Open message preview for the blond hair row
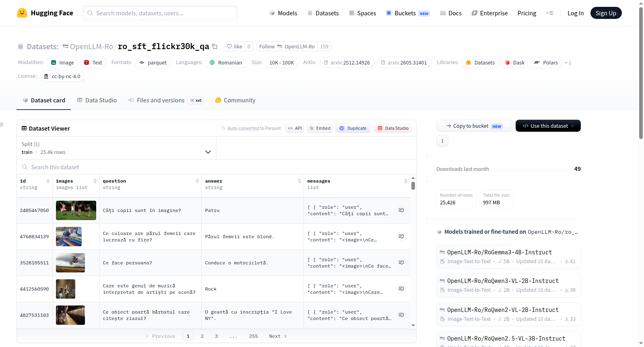This screenshot has width=644, height=347. (x=401, y=237)
